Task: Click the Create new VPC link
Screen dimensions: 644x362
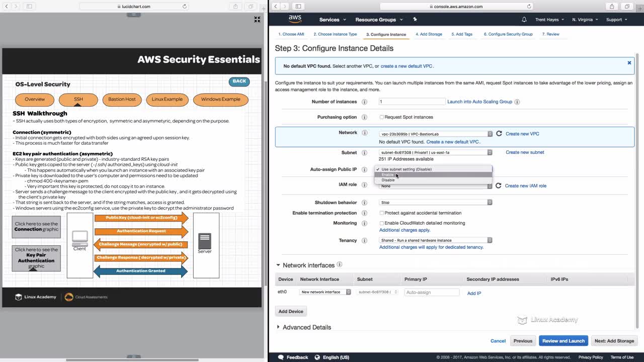Action: (522, 134)
